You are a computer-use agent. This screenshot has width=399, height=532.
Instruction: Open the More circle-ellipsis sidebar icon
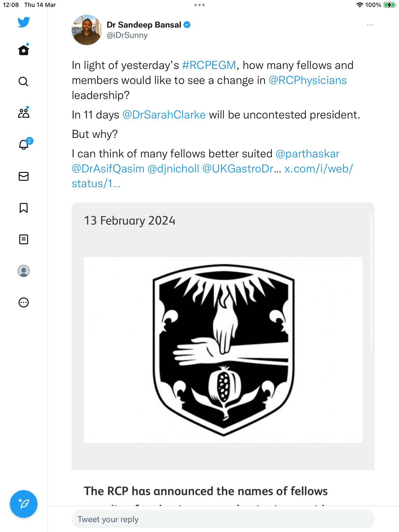pos(24,302)
